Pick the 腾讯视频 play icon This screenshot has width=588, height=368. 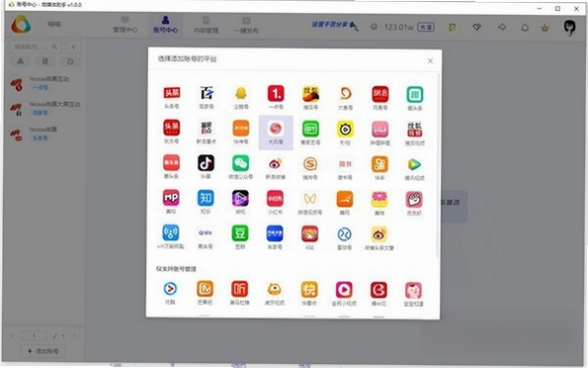pyautogui.click(x=414, y=164)
